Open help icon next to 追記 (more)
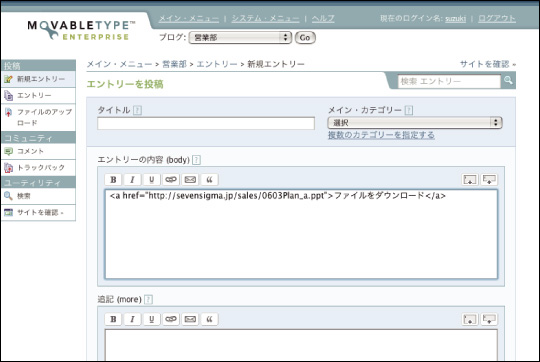Screen dimensions: 540x362 148,299
